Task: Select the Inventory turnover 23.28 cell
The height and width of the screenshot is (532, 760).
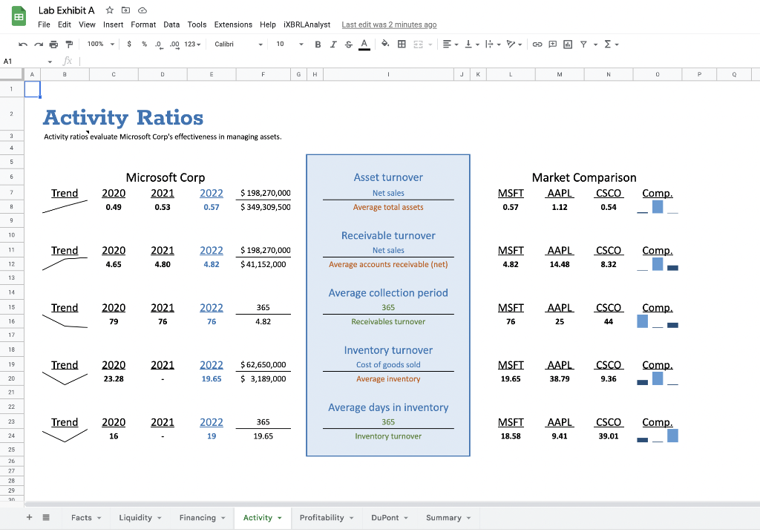Action: pyautogui.click(x=114, y=378)
